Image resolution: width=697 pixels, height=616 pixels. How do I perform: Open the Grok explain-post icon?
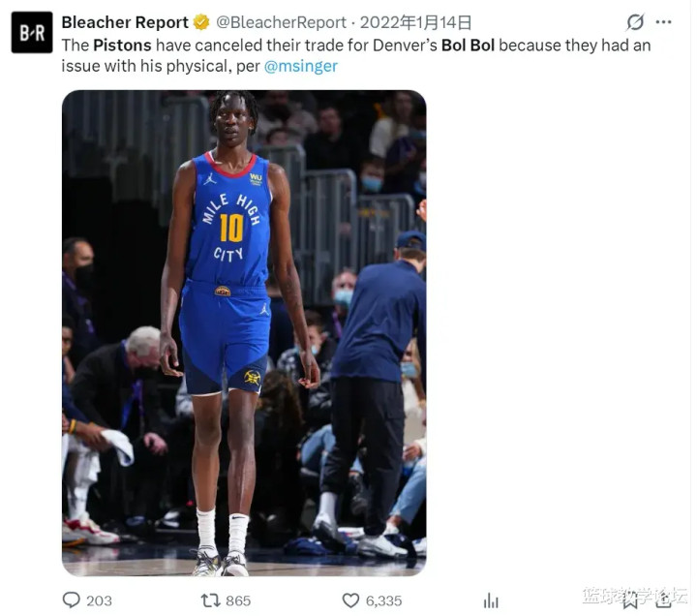[635, 22]
